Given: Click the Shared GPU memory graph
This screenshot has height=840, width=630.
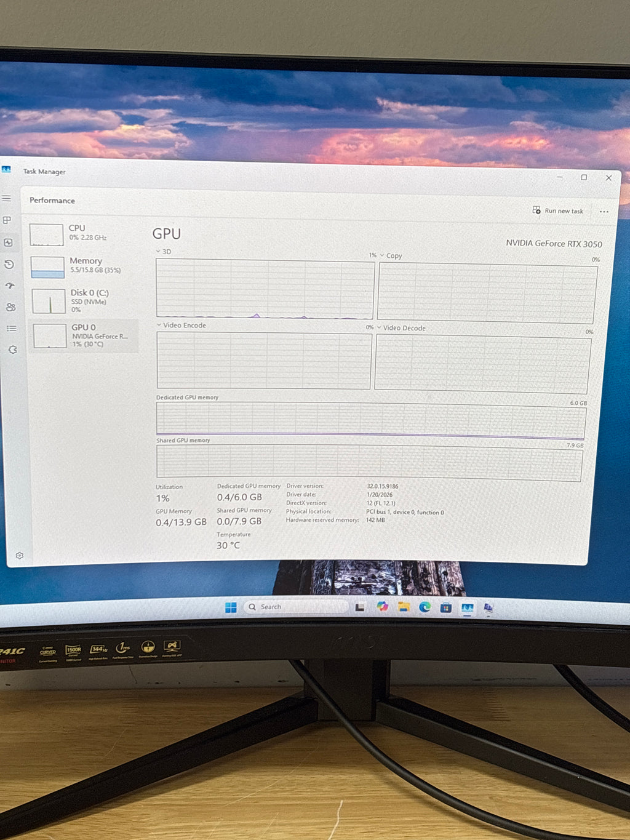Looking at the screenshot, I should click(369, 463).
